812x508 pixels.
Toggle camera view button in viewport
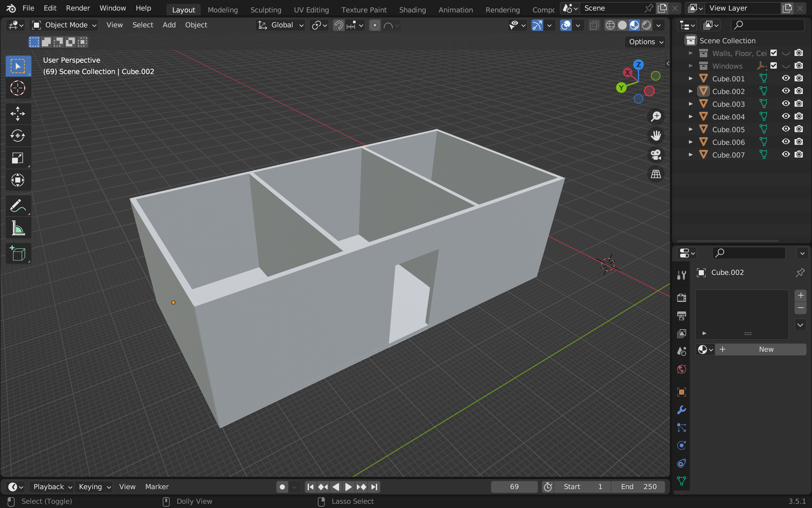coord(655,155)
